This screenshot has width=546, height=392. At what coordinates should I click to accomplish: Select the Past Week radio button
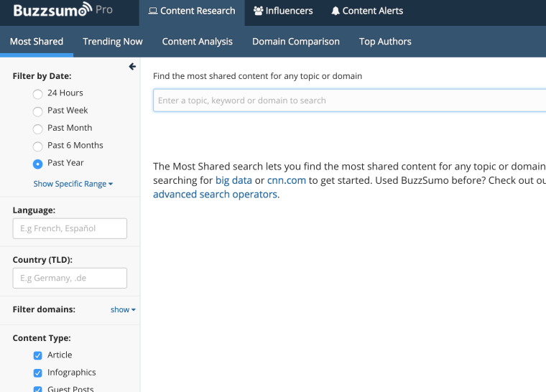(38, 111)
